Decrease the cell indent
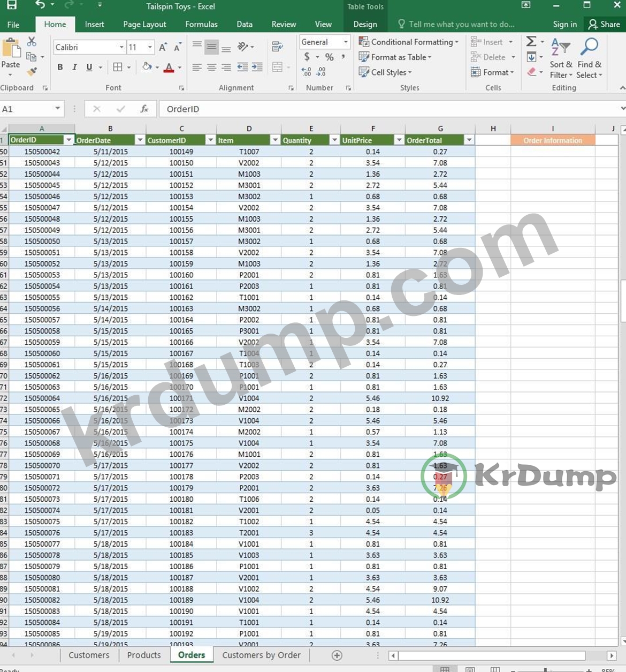This screenshot has width=626, height=672. coord(242,67)
